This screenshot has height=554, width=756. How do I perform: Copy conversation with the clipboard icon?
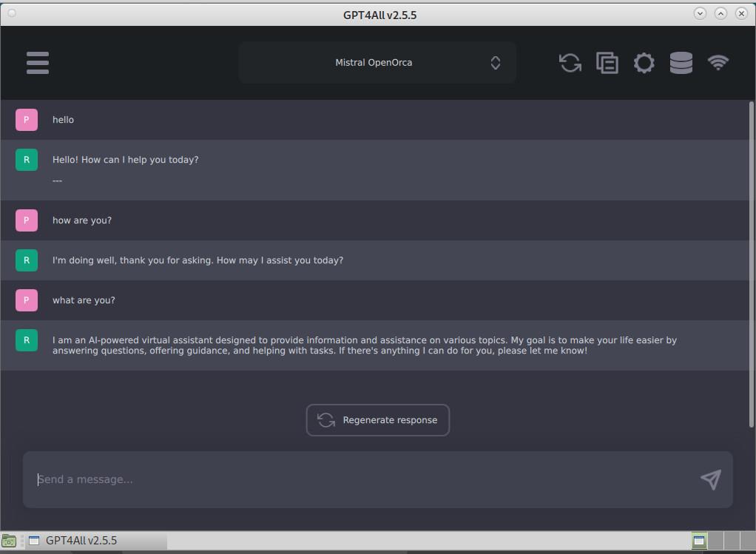pyautogui.click(x=607, y=63)
